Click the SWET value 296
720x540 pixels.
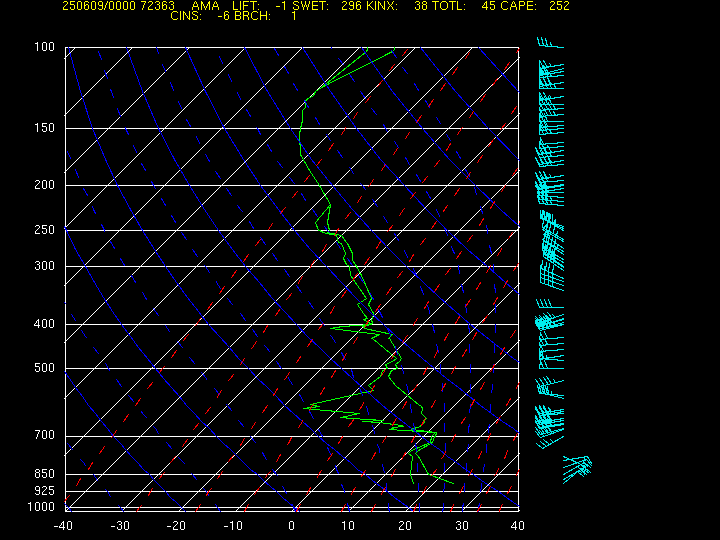pyautogui.click(x=351, y=6)
